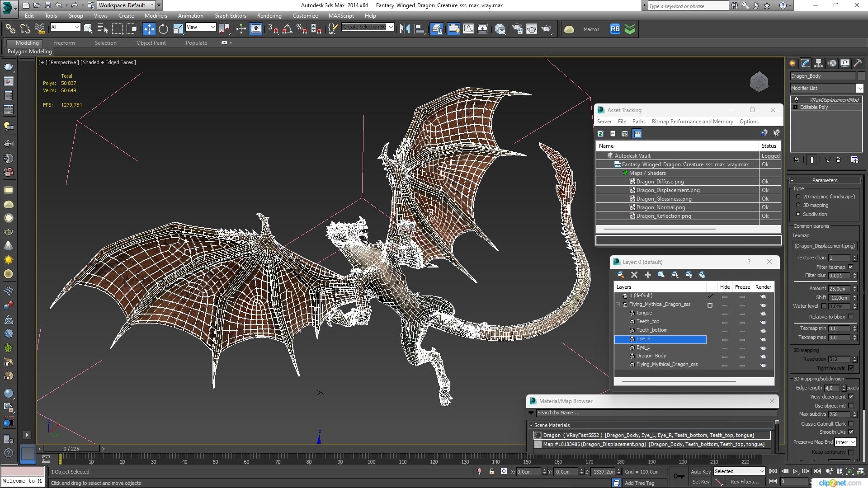Screen dimensions: 868x488
Task: Click the Dragon_Displacement.png texmap button
Action: click(x=825, y=246)
